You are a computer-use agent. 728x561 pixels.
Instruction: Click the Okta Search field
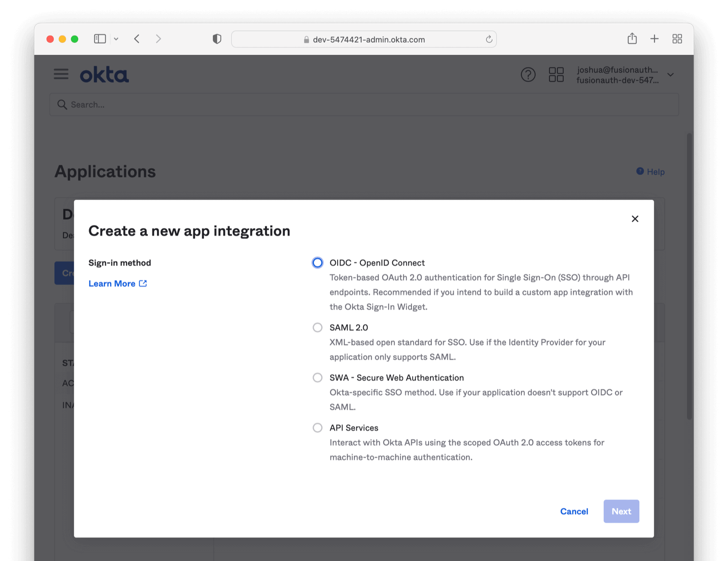pyautogui.click(x=364, y=105)
